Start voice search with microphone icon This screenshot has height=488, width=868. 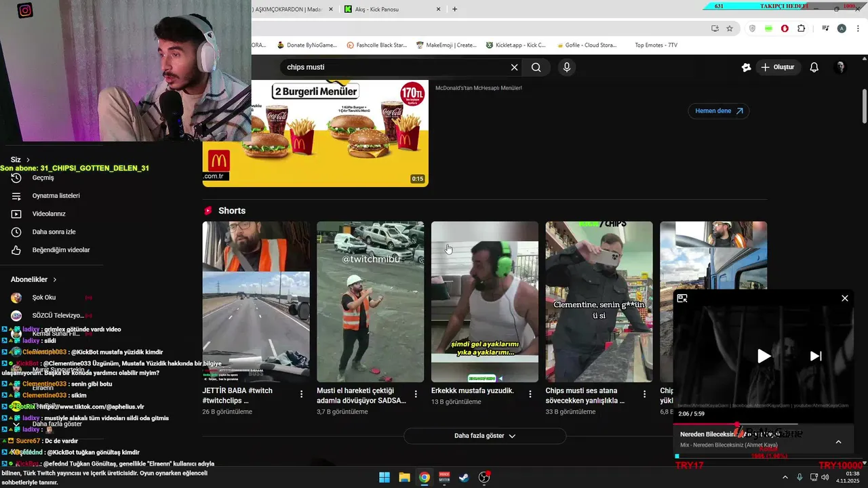567,67
